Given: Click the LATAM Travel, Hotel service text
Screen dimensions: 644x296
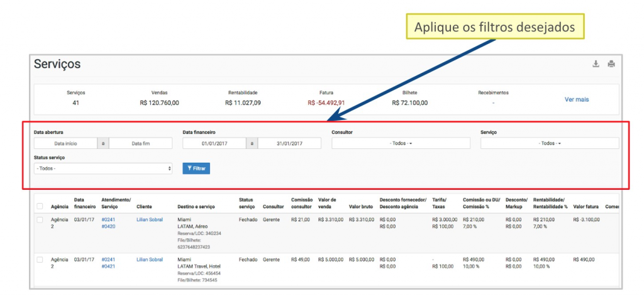Looking at the screenshot, I should [197, 266].
